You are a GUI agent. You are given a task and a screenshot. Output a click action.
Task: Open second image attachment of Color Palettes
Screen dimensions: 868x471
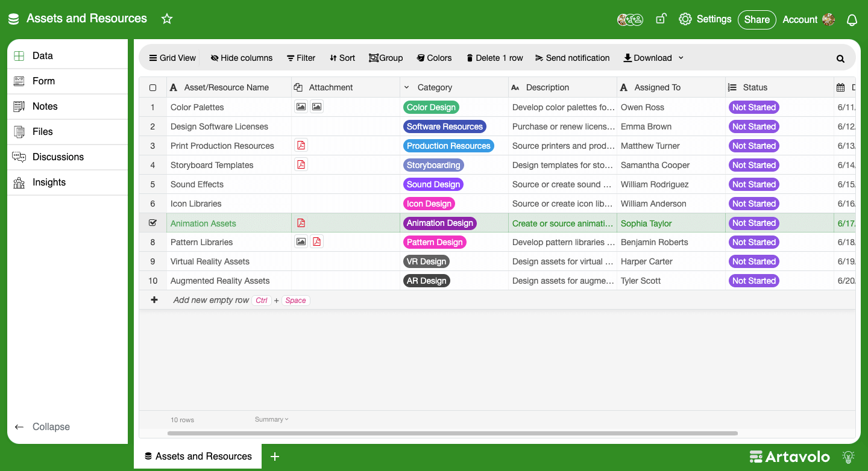tap(316, 107)
